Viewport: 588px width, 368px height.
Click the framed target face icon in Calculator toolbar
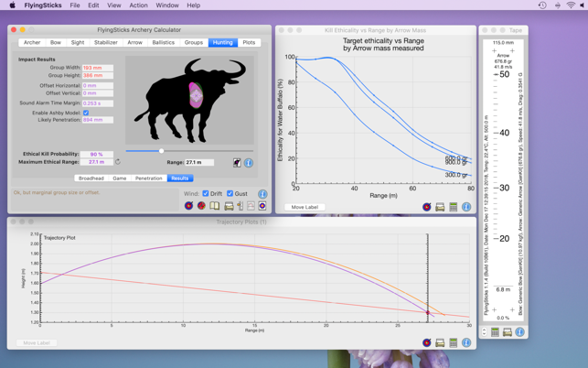(262, 206)
